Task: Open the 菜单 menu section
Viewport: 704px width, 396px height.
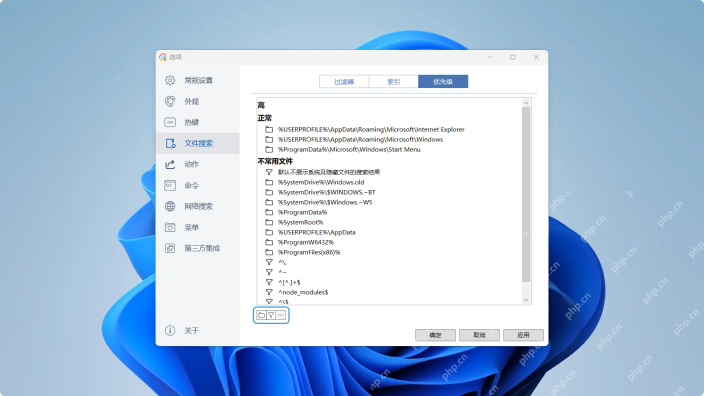Action: pyautogui.click(x=198, y=227)
